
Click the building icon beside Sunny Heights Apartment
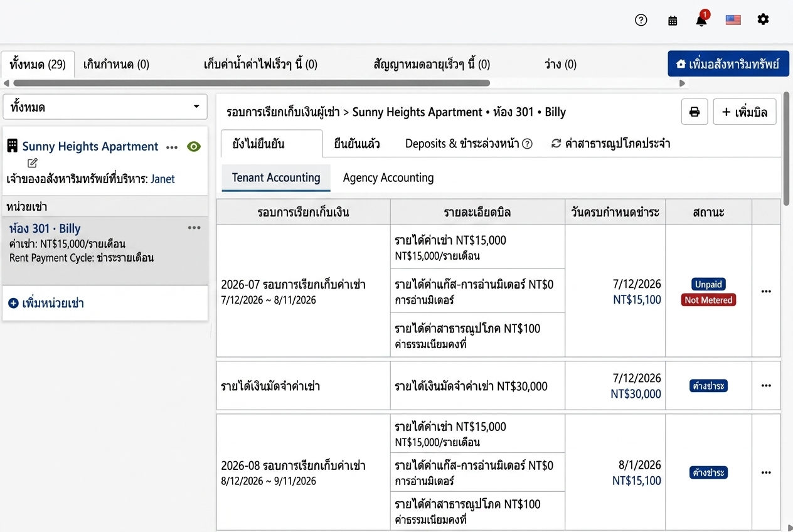[x=12, y=146]
